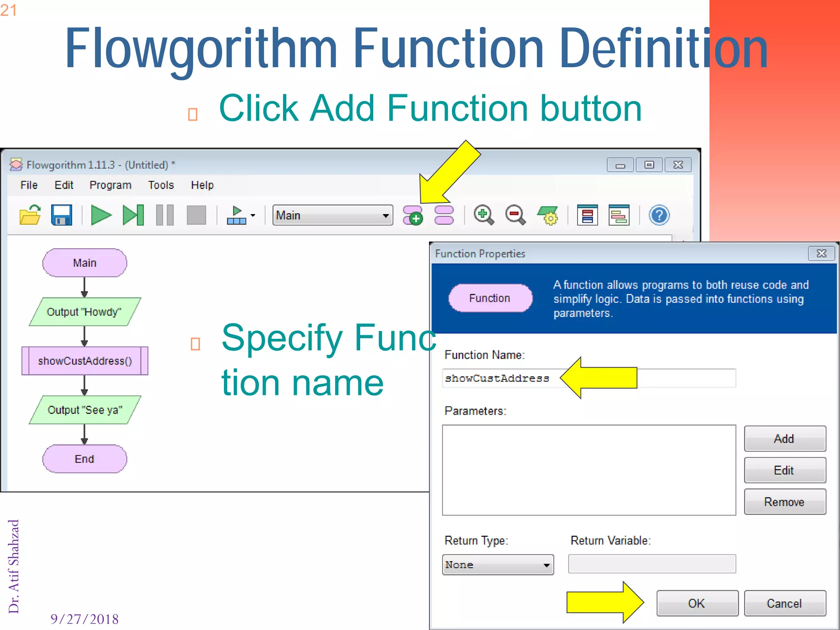Image resolution: width=840 pixels, height=630 pixels.
Task: Open the Help menu
Action: (x=202, y=185)
